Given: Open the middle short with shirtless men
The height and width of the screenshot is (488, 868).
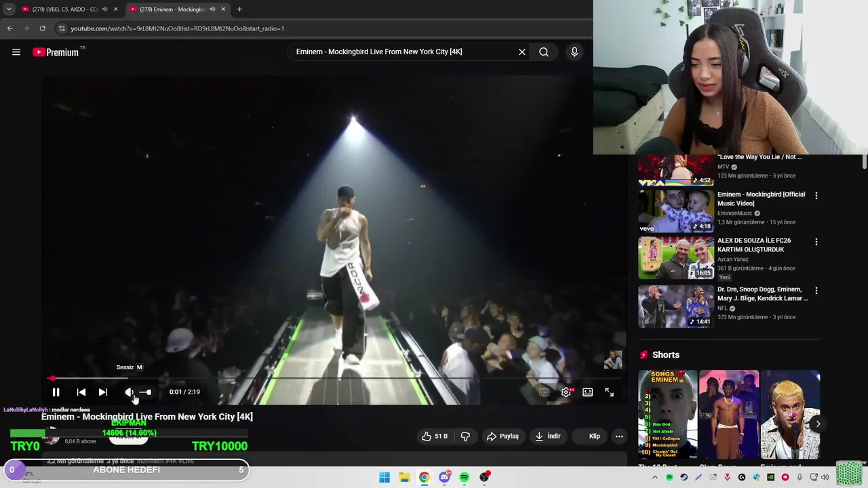Looking at the screenshot, I should (729, 414).
